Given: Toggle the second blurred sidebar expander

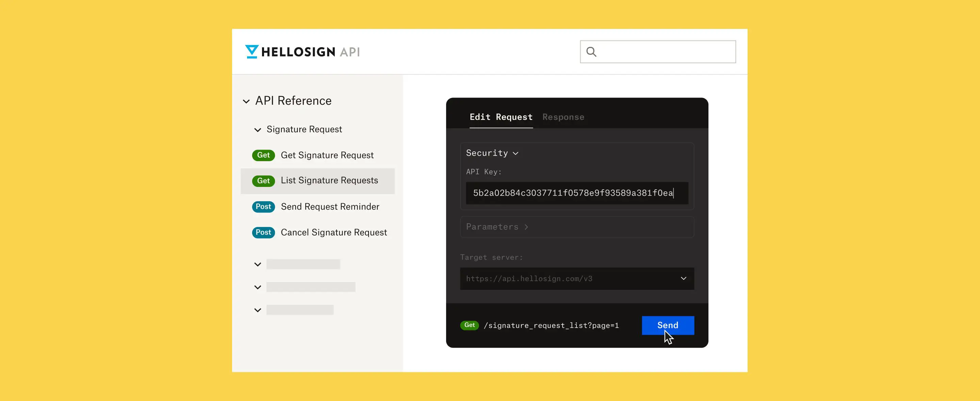Looking at the screenshot, I should click(x=258, y=287).
